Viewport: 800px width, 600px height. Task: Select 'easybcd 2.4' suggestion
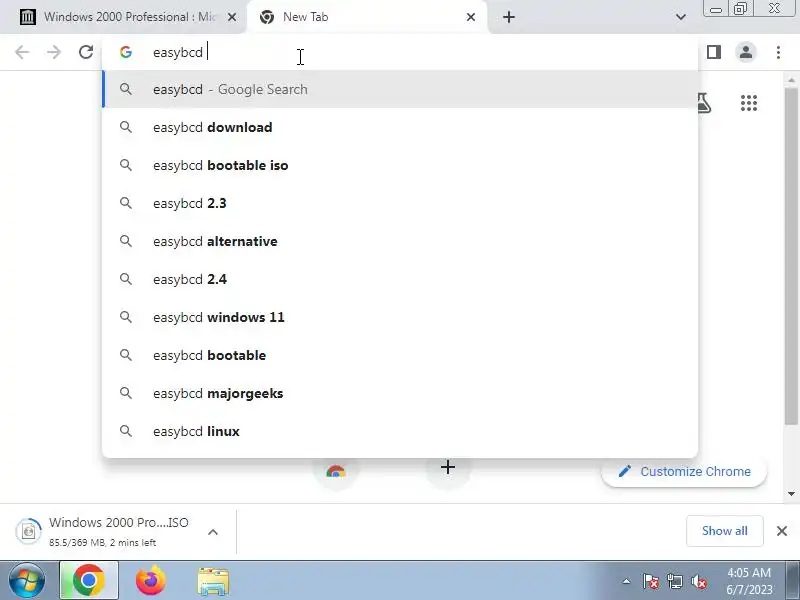point(400,279)
